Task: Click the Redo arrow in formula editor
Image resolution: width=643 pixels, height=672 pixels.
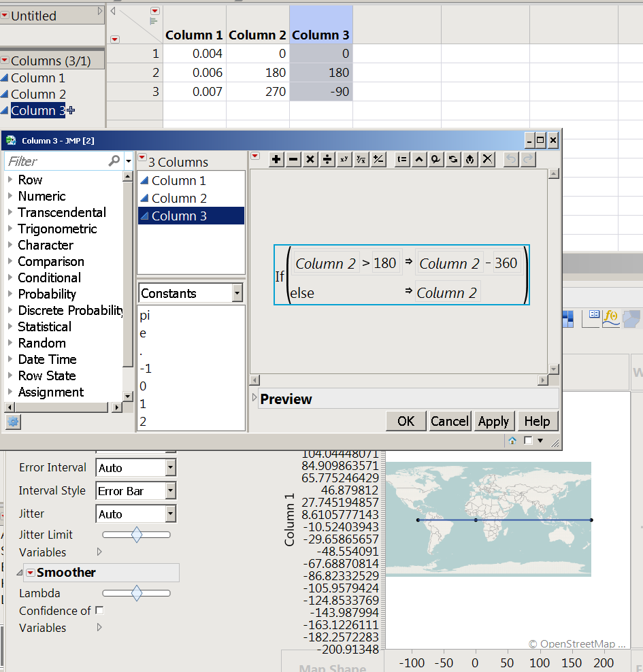Action: coord(528,159)
